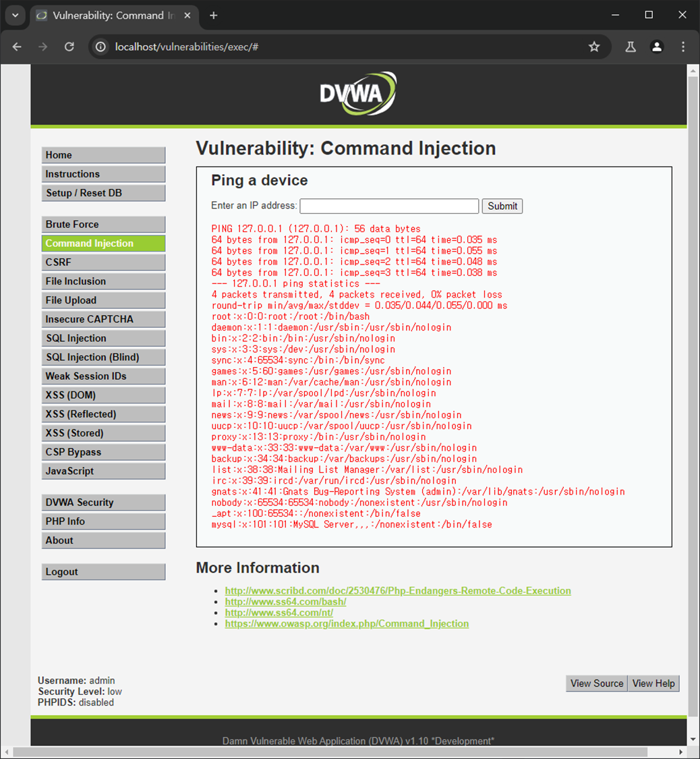Open About page
This screenshot has height=759, width=700.
(x=104, y=540)
